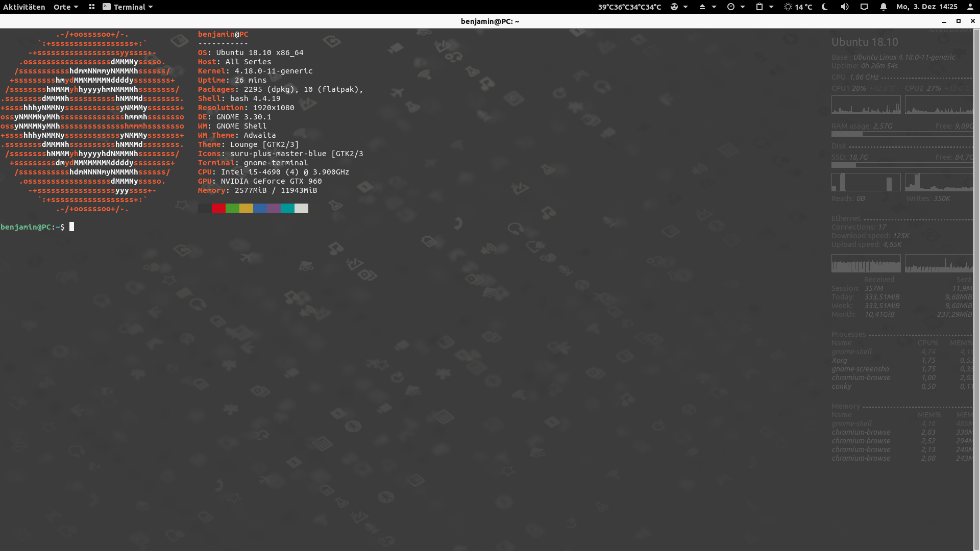
Task: Click the emoji smiley indicator icon
Action: [674, 7]
